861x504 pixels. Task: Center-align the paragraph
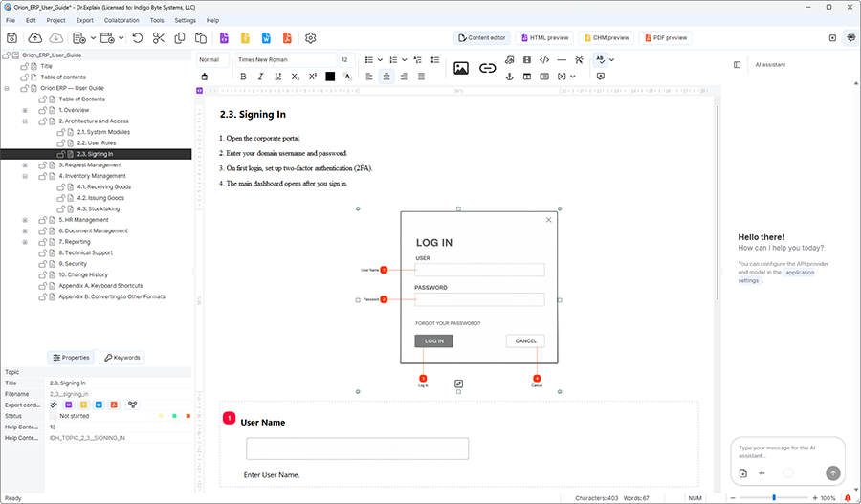tap(386, 77)
